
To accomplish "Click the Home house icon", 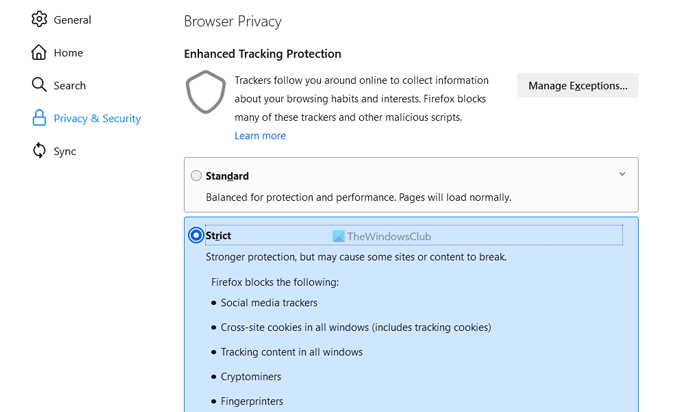I will [39, 52].
